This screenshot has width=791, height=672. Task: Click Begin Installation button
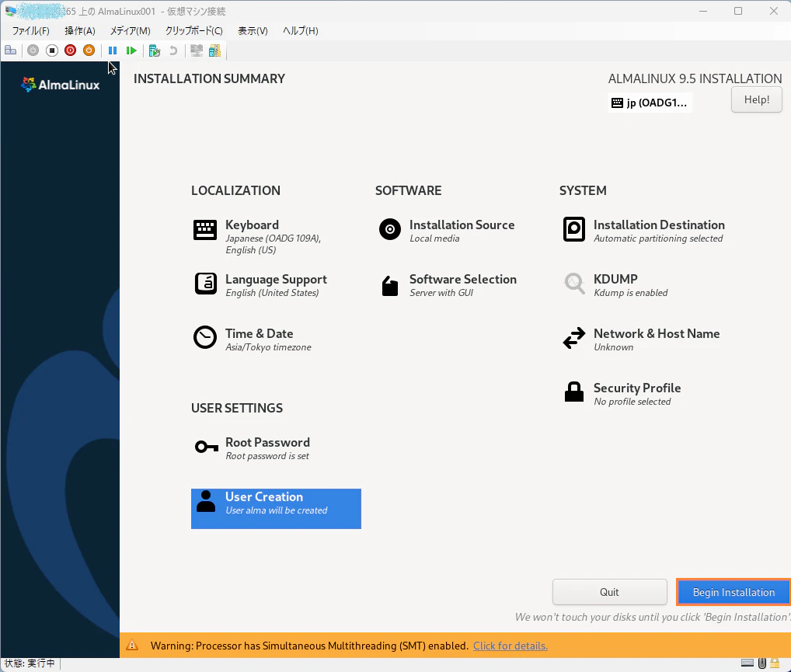click(734, 592)
